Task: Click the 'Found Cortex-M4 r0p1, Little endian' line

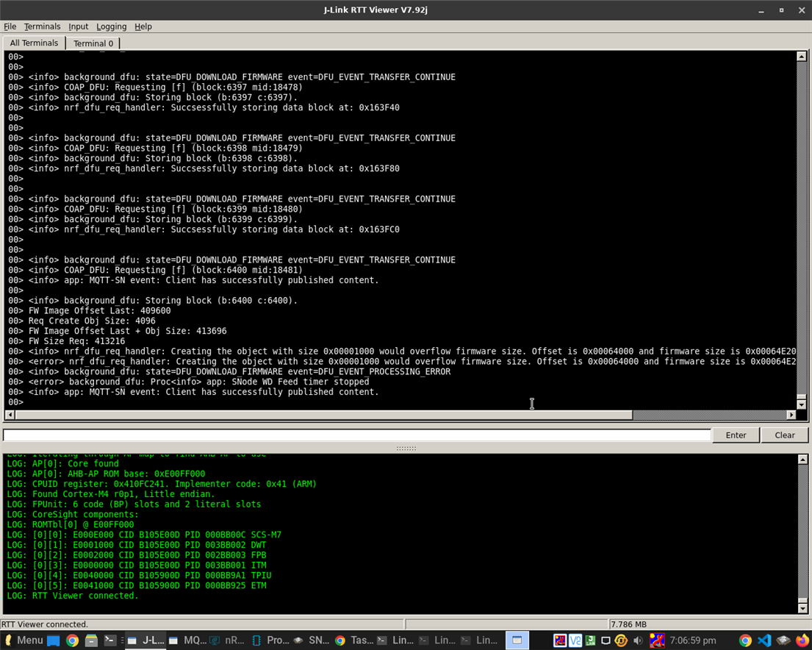Action: pos(110,494)
